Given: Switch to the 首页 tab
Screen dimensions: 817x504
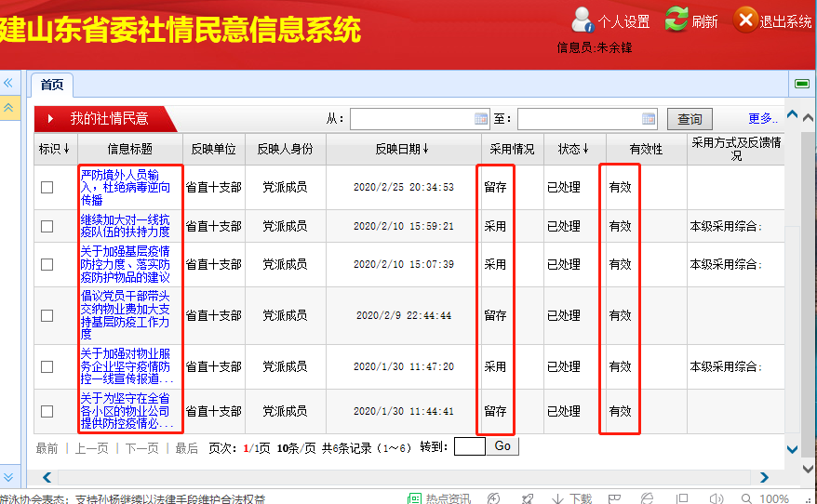Looking at the screenshot, I should click(52, 85).
